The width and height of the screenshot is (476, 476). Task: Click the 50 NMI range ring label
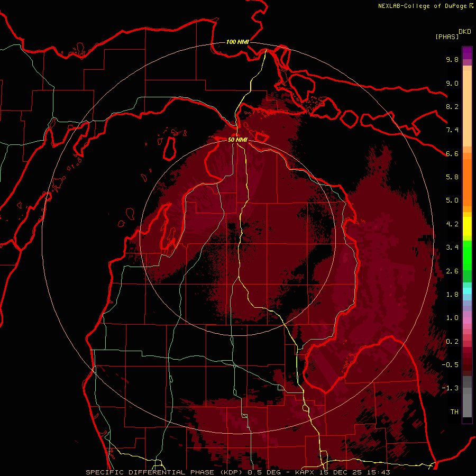click(237, 140)
